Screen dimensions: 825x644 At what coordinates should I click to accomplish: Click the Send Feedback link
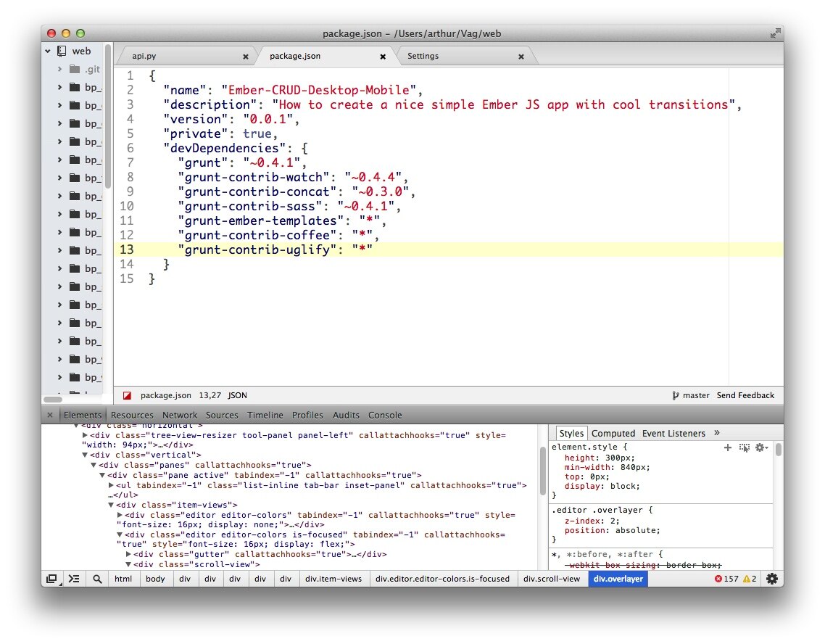point(745,396)
